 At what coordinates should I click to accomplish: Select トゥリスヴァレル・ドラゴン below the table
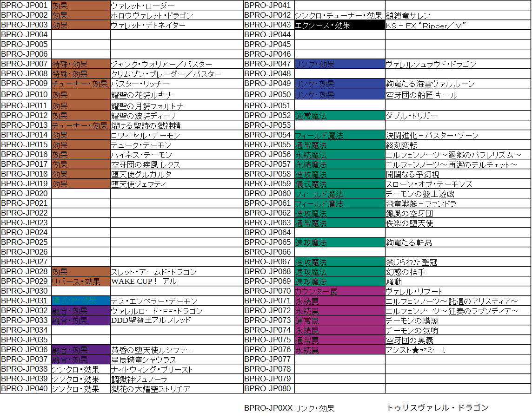(x=438, y=408)
